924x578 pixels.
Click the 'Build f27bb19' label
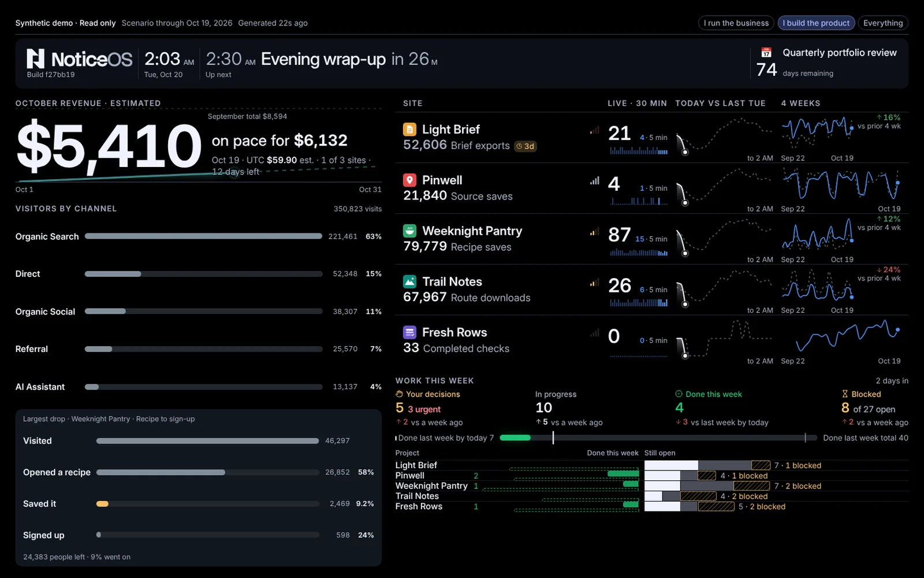[x=51, y=75]
